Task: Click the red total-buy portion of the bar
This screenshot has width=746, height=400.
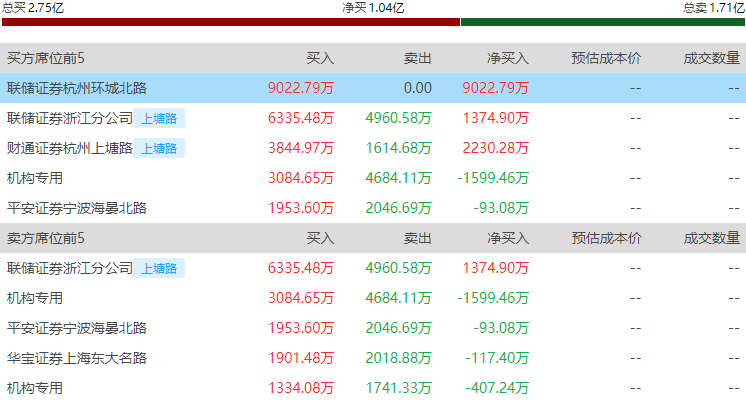Action: click(231, 22)
